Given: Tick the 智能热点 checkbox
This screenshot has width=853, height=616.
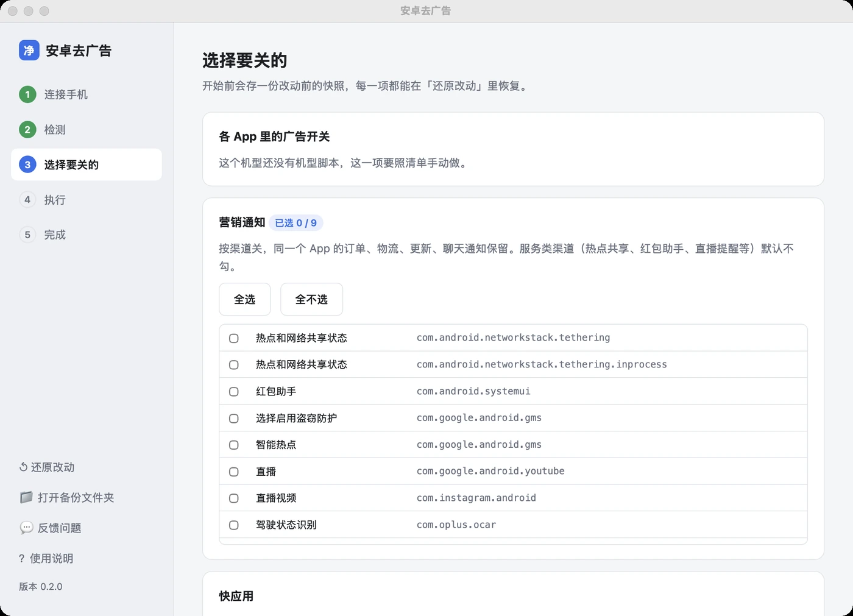Looking at the screenshot, I should (x=234, y=445).
